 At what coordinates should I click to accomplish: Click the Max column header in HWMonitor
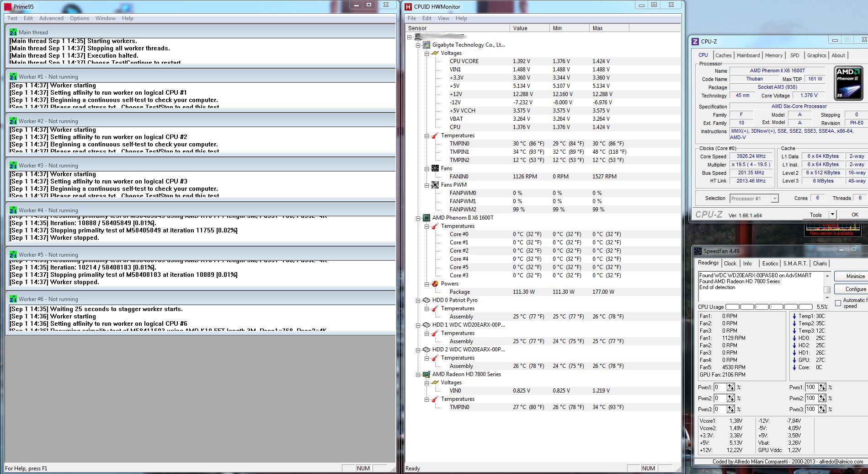(609, 28)
